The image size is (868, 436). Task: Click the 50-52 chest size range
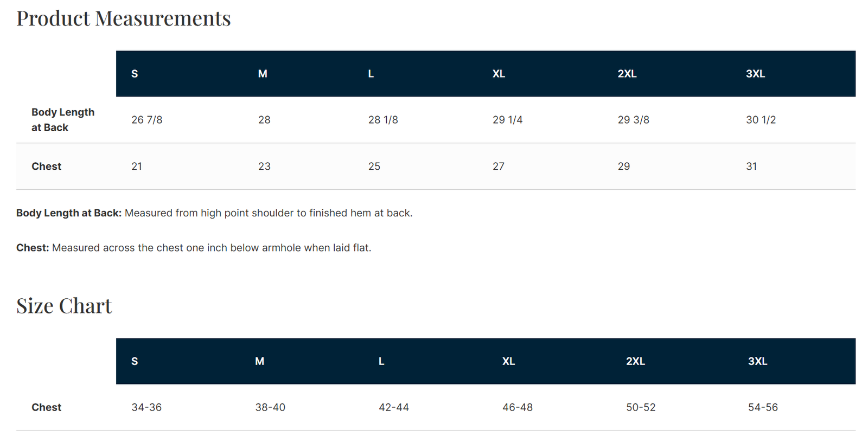pyautogui.click(x=641, y=407)
